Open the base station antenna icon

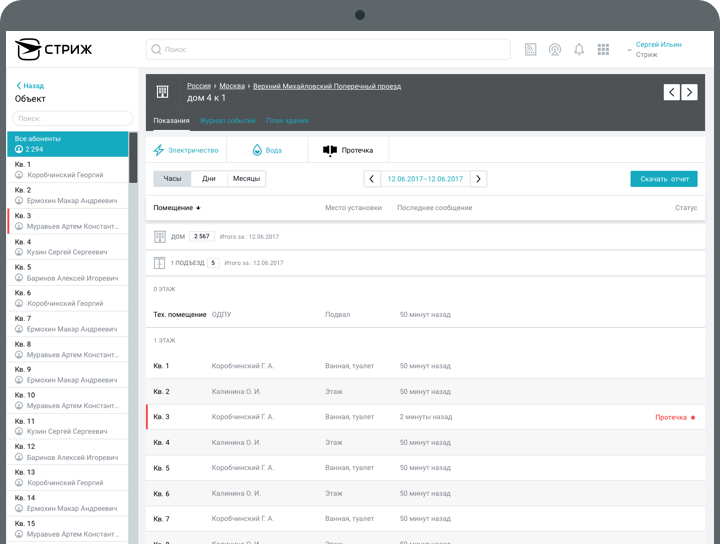point(555,49)
